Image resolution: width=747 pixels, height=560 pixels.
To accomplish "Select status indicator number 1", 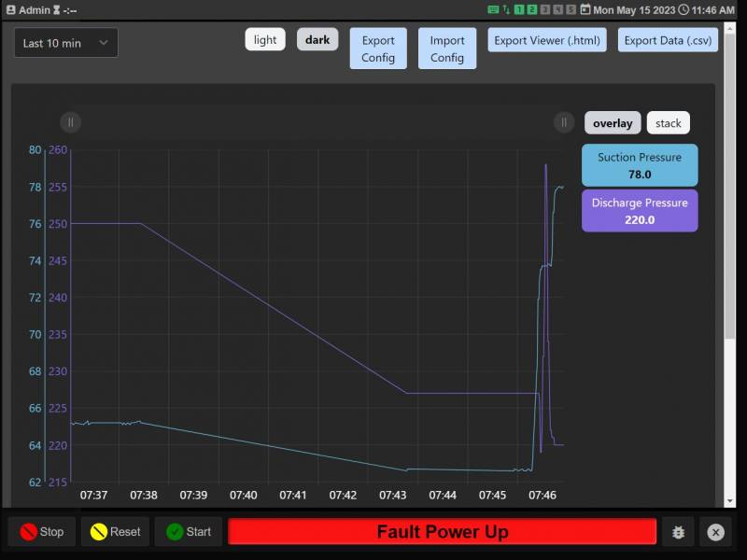I will [519, 10].
